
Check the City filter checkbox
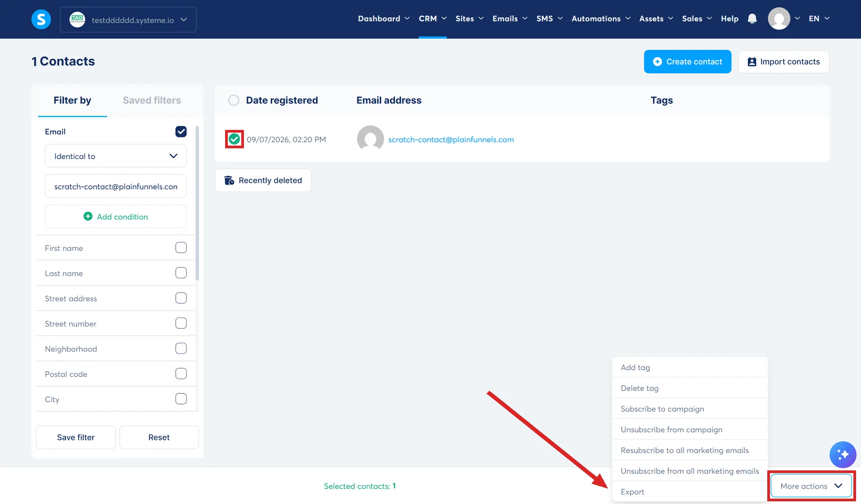coord(181,398)
